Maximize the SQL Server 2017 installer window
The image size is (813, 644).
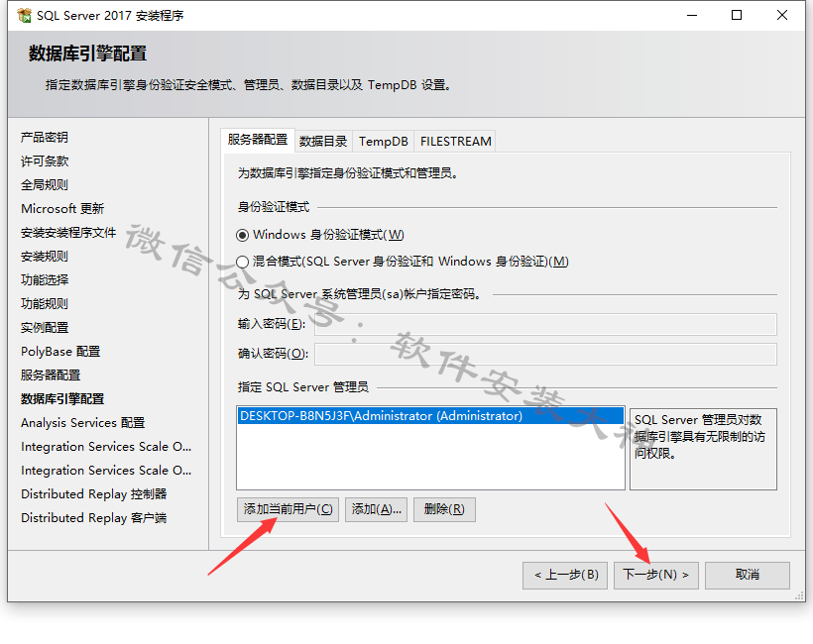[x=737, y=16]
